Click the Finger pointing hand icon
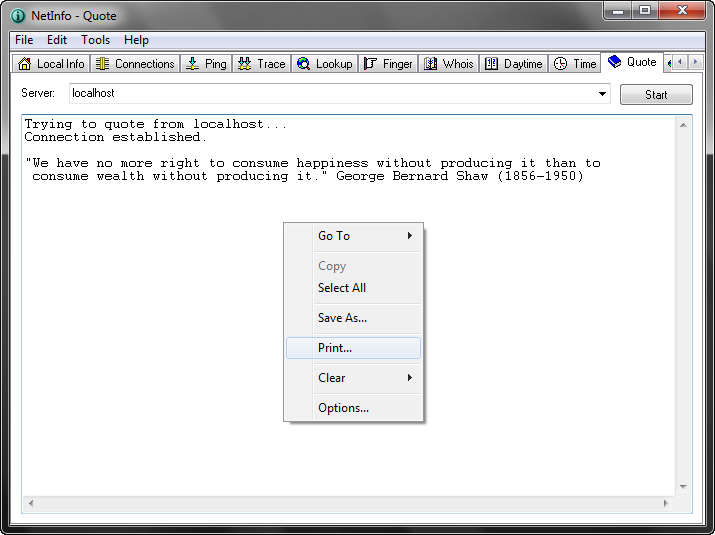This screenshot has width=715, height=535. point(370,64)
